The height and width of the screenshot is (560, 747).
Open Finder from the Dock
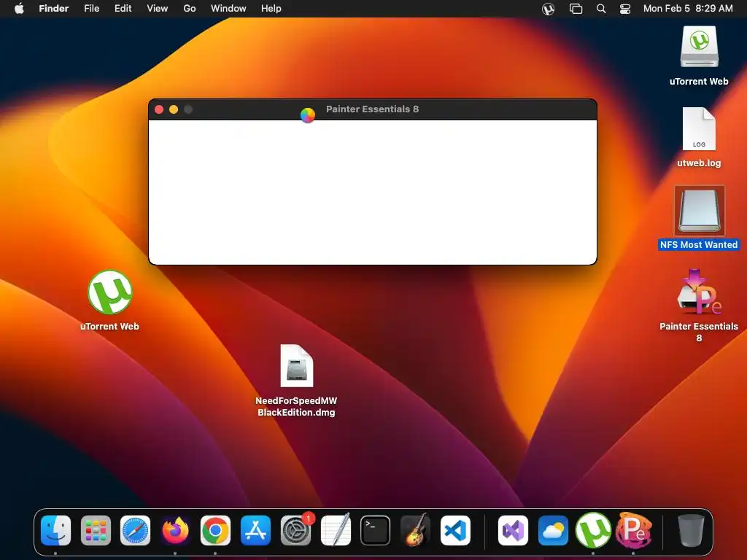click(x=55, y=531)
